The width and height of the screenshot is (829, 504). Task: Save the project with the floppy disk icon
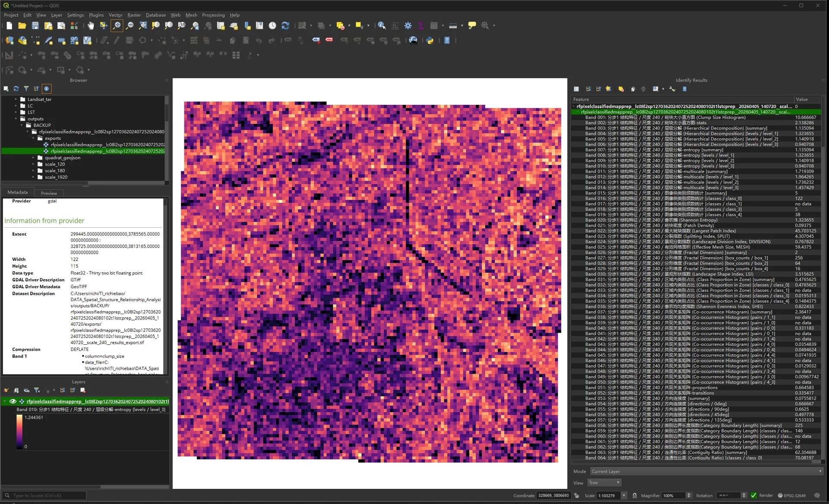35,26
